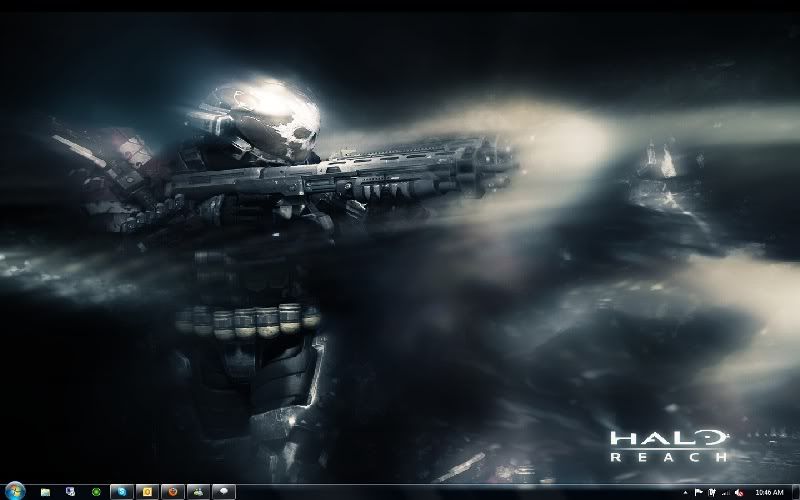
Task: Launch the green circular taskbar app
Action: point(96,492)
